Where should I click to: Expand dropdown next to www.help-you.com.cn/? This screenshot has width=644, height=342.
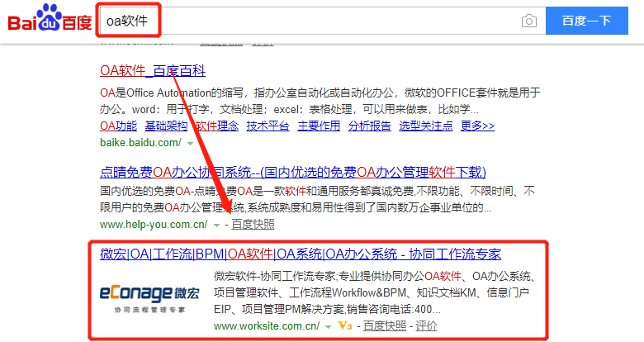click(x=217, y=226)
